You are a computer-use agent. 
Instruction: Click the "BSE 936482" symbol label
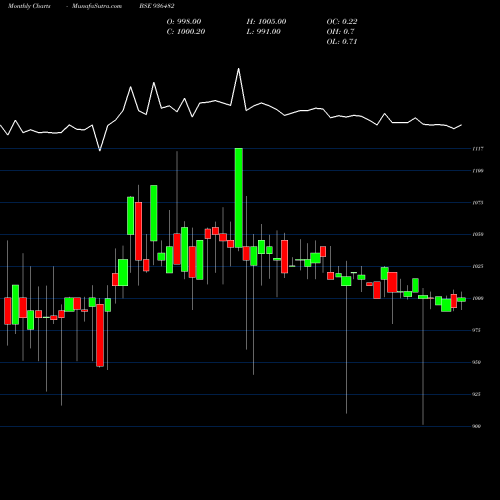[157, 6]
